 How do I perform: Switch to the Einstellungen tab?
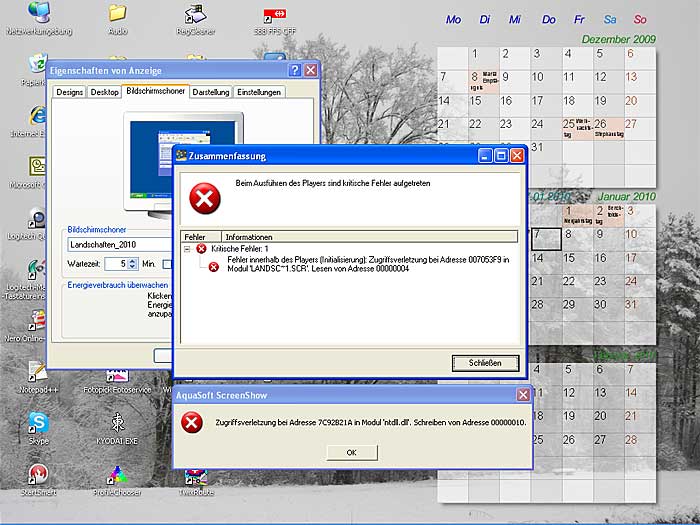259,92
